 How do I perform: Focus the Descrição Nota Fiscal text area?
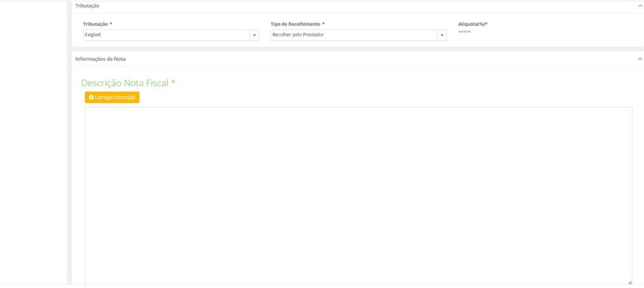(x=358, y=195)
